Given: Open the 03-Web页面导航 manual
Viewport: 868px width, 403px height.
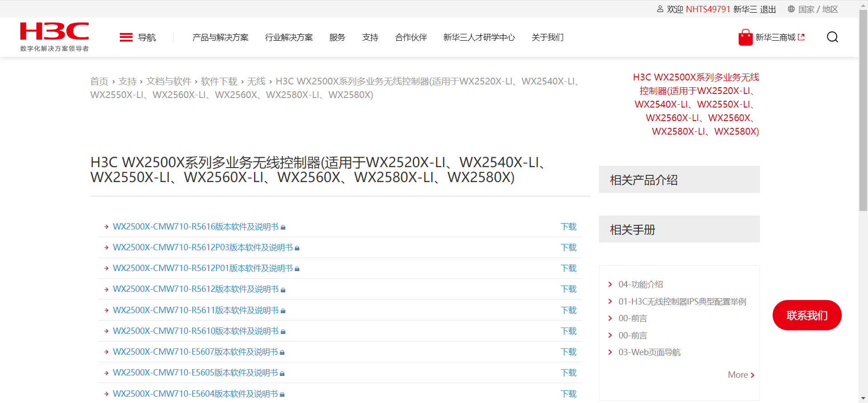Looking at the screenshot, I should 649,352.
